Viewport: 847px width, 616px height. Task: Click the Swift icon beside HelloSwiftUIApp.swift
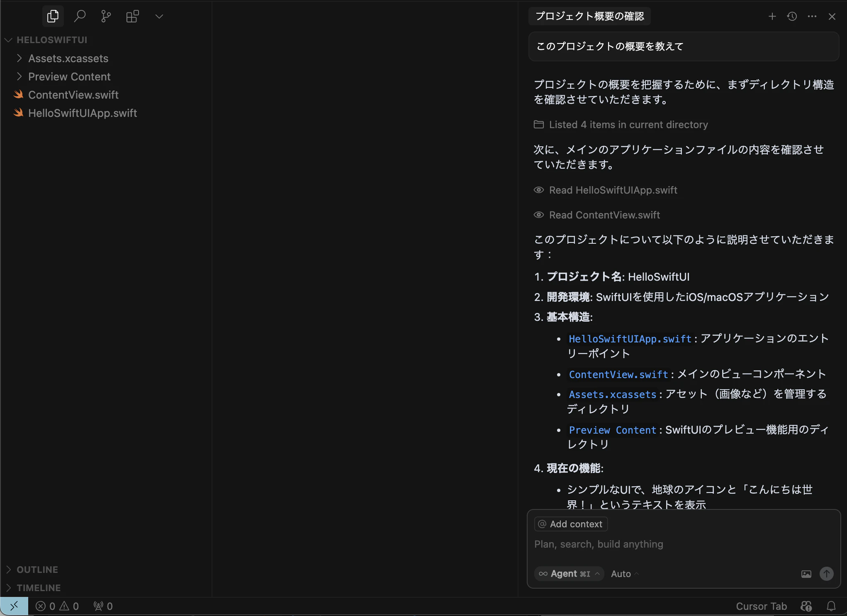coord(18,113)
